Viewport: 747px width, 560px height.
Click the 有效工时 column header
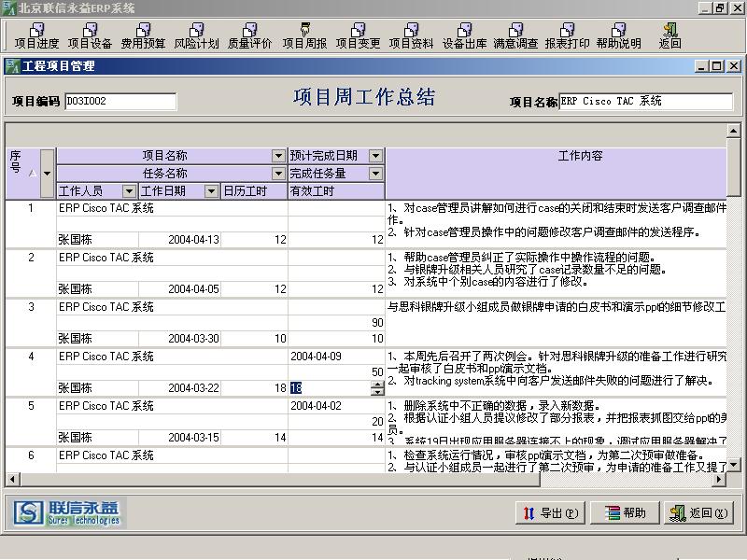[x=336, y=191]
